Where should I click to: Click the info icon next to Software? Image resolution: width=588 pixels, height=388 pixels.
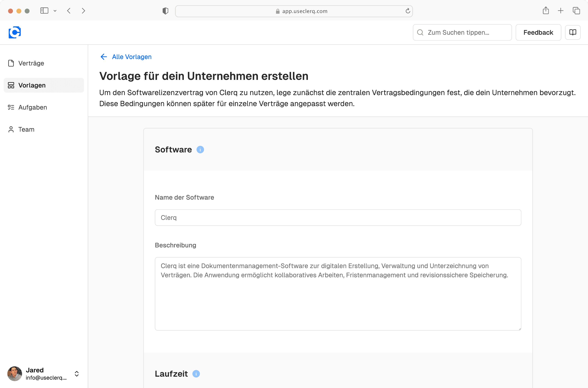200,149
